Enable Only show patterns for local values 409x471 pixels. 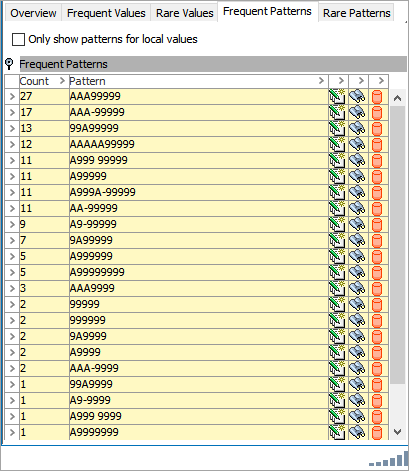click(18, 39)
